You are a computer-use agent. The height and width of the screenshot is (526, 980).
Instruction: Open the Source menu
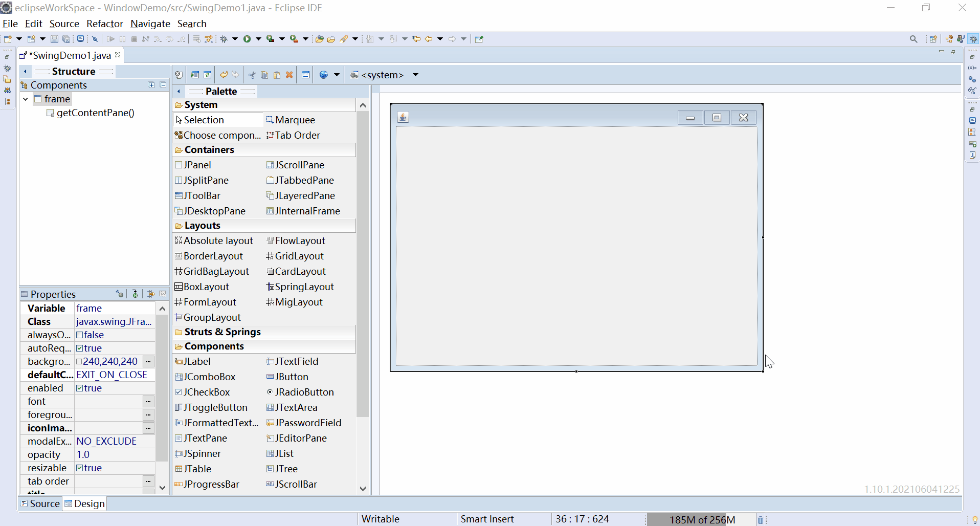(64, 24)
